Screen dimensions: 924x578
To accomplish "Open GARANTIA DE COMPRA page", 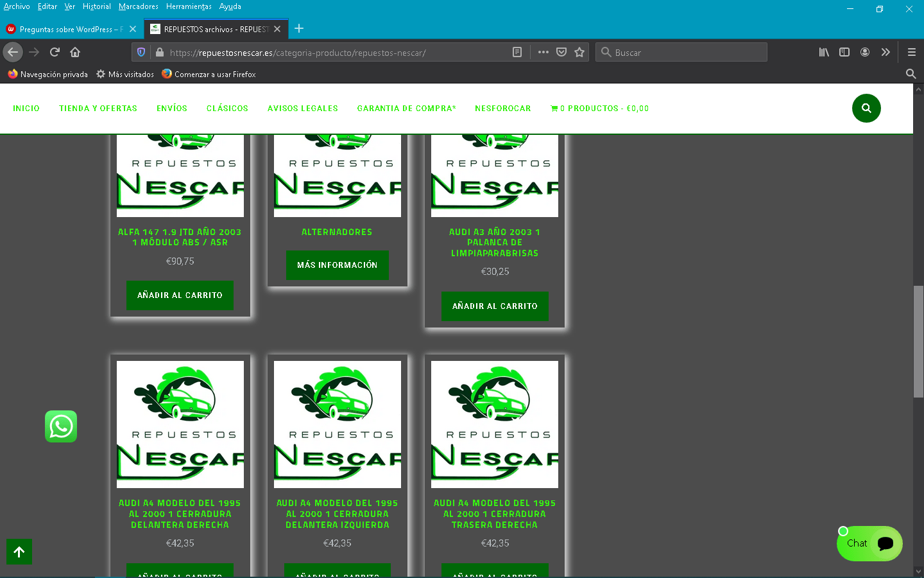I will pos(407,109).
